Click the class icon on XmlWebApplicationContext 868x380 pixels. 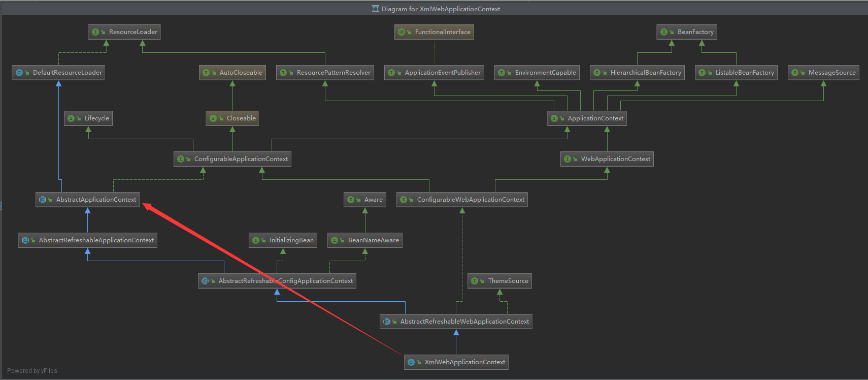click(x=411, y=362)
